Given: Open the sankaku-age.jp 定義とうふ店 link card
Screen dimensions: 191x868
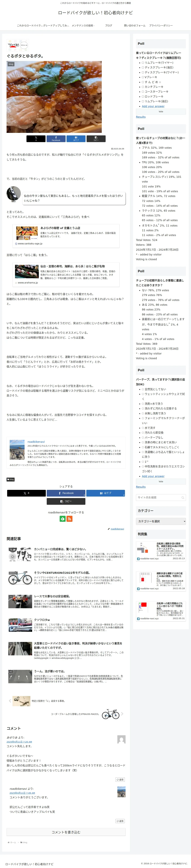Looking at the screenshot, I should pos(66,236).
